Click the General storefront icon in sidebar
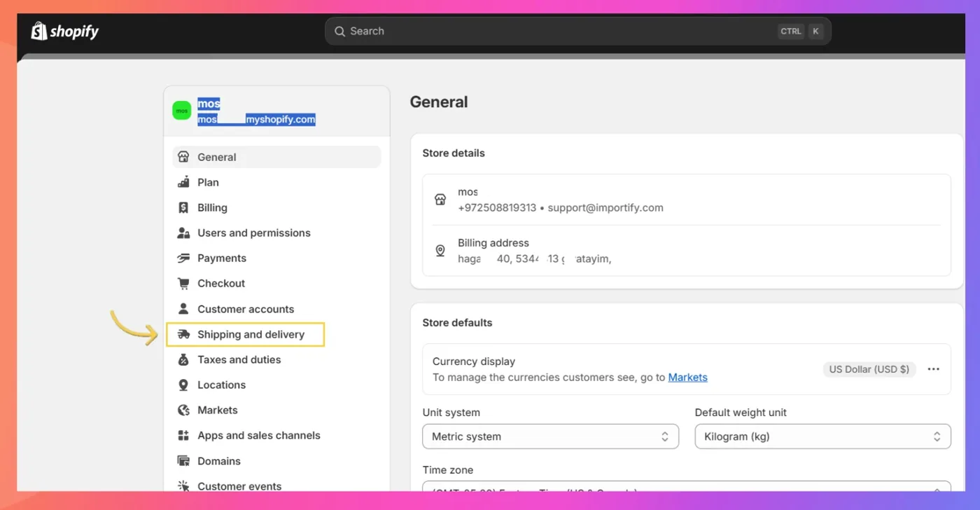Image resolution: width=980 pixels, height=510 pixels. pyautogui.click(x=183, y=157)
